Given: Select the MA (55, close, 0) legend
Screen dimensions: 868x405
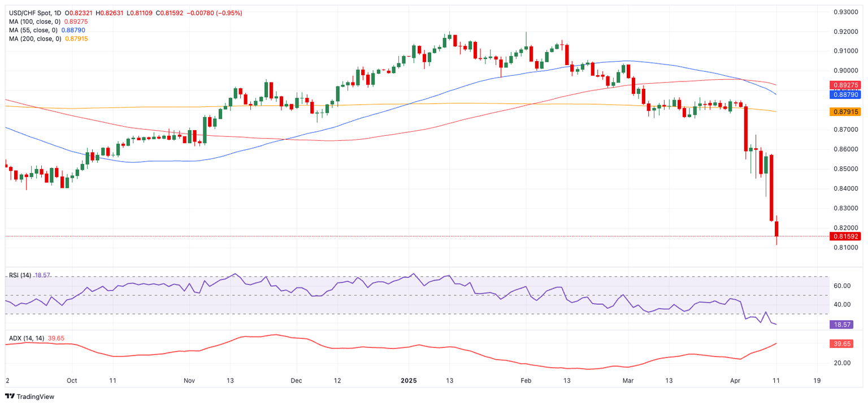Looking at the screenshot, I should point(32,30).
